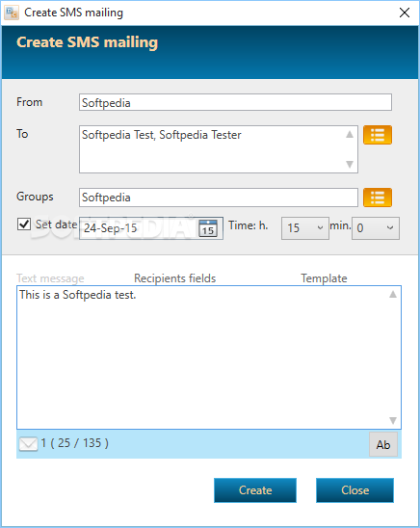Click up arrow of message text scrollbar
This screenshot has height=528, width=420.
coord(393,295)
